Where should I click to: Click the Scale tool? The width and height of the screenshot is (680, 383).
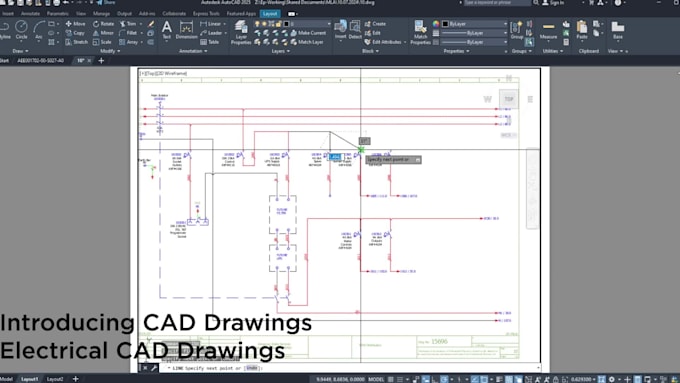[102, 42]
